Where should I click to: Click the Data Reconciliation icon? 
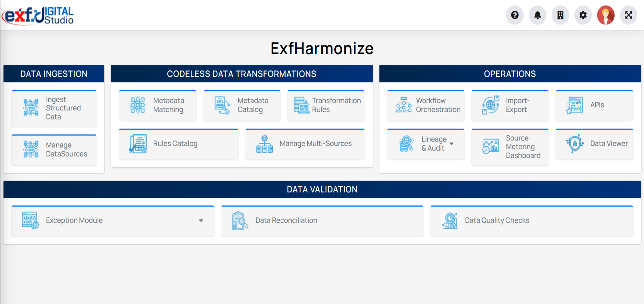(240, 220)
